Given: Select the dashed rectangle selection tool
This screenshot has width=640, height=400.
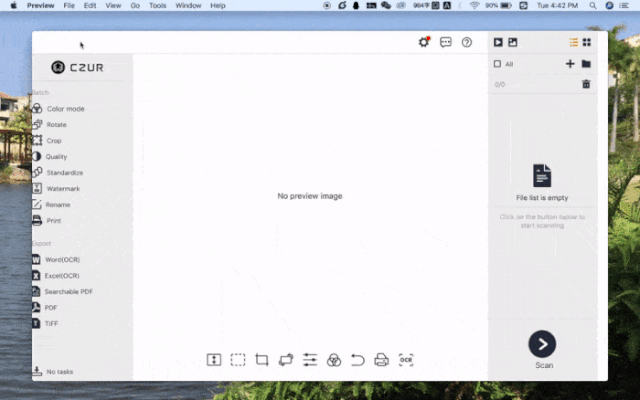Looking at the screenshot, I should click(x=238, y=360).
